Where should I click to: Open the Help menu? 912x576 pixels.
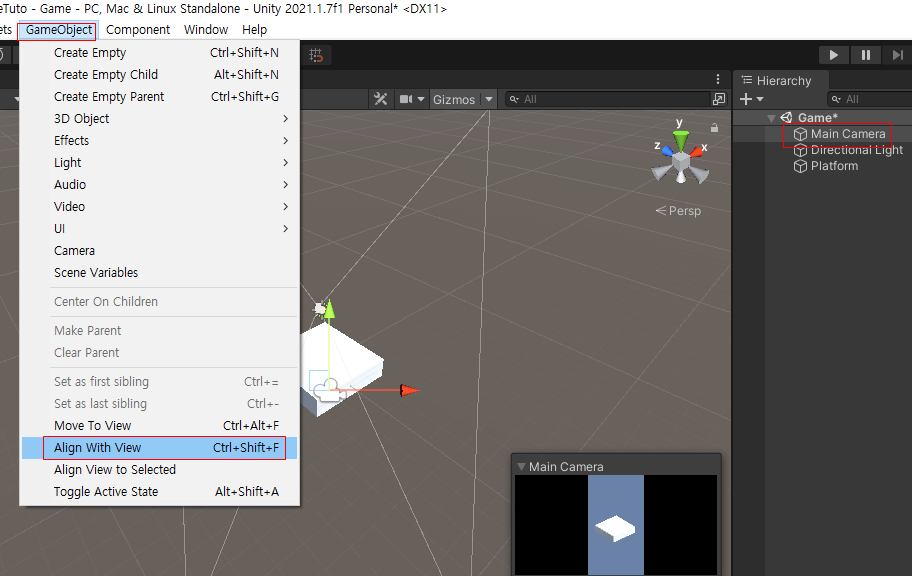pyautogui.click(x=254, y=30)
